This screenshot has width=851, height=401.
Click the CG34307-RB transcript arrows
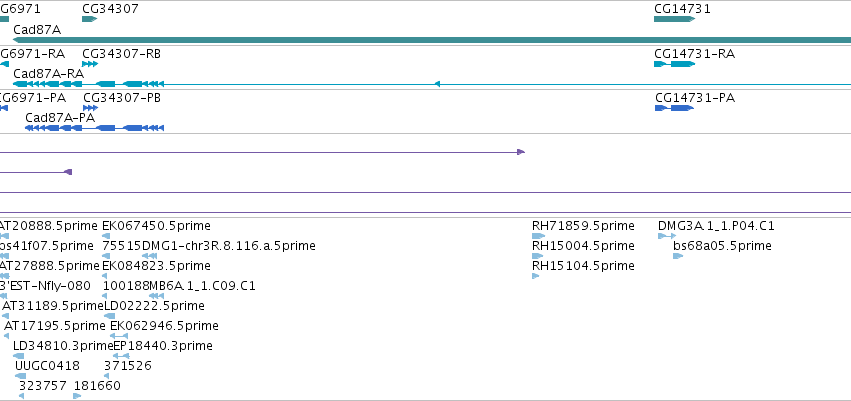pyautogui.click(x=90, y=64)
